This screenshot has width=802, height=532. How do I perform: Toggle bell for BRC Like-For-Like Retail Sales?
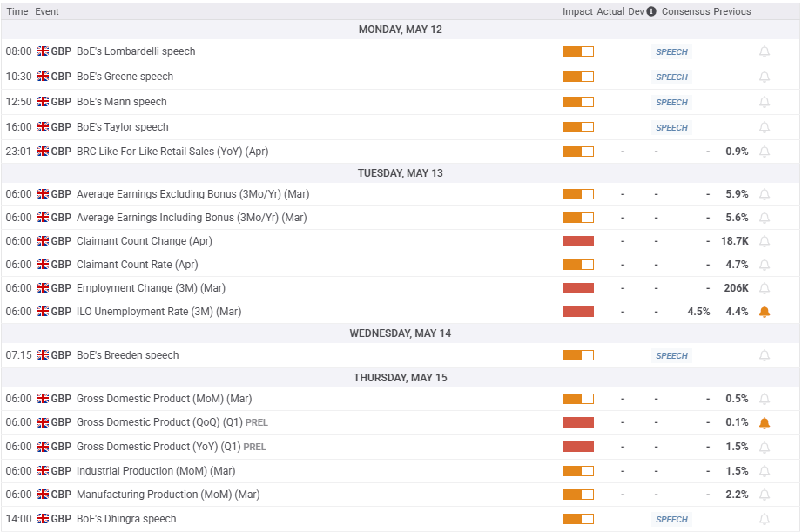tap(765, 152)
